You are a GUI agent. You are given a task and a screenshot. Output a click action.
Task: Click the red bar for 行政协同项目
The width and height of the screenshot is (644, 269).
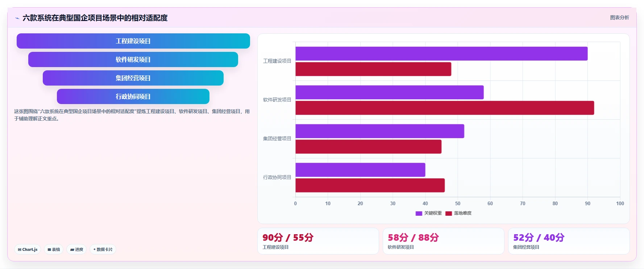tap(370, 186)
